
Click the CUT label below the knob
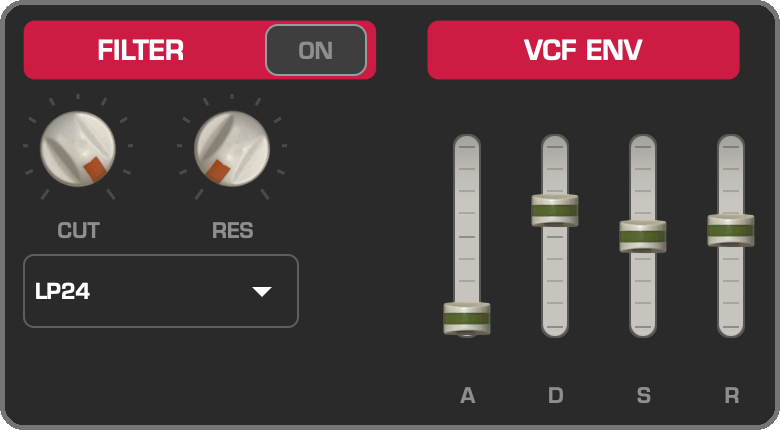[79, 230]
